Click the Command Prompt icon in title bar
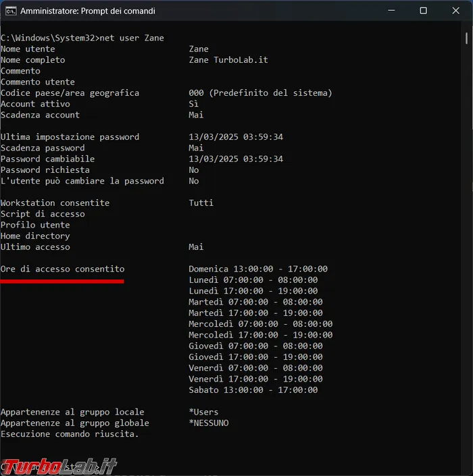Screen dimensions: 473x476 11,11
